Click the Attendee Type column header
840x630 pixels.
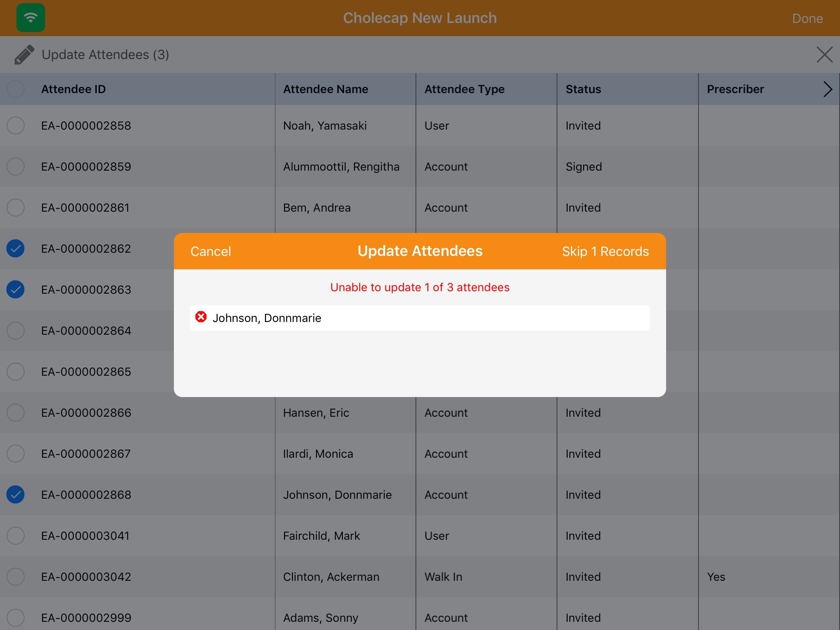pos(464,89)
